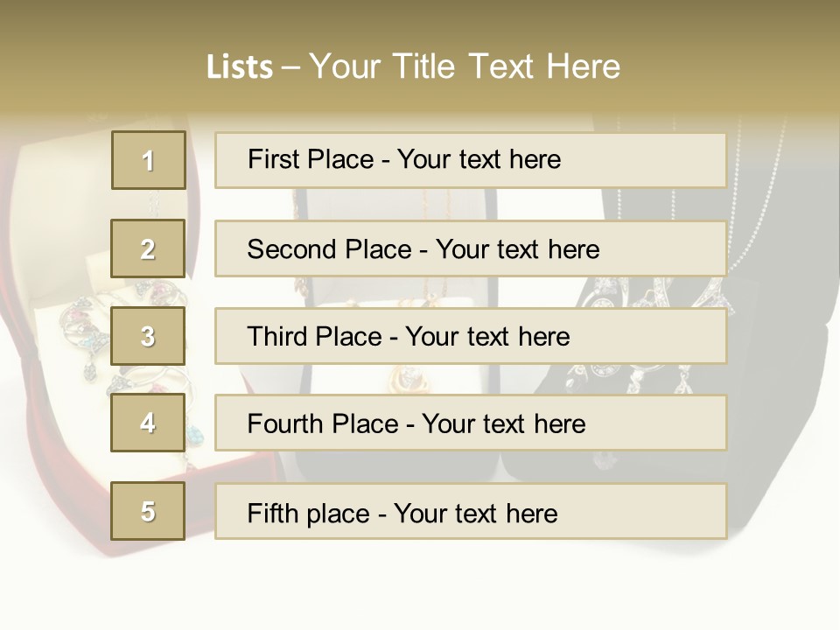Select the number 4 box

coord(148,423)
